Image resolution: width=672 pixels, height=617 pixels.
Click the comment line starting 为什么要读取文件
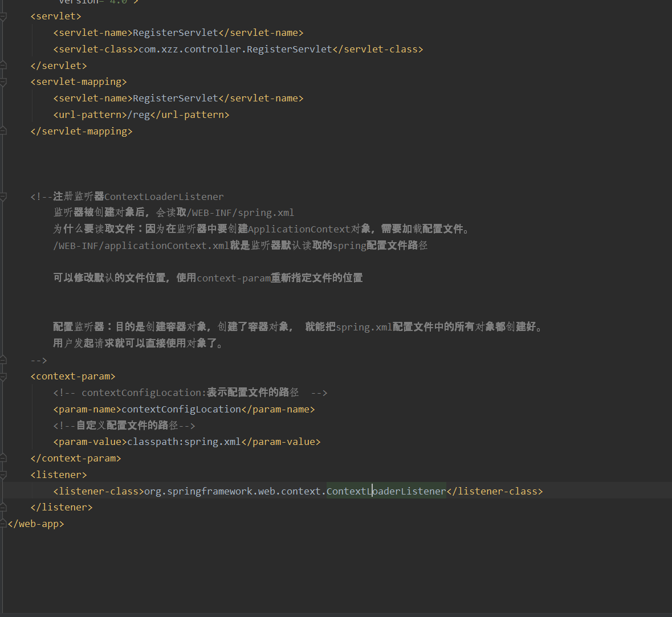[262, 229]
